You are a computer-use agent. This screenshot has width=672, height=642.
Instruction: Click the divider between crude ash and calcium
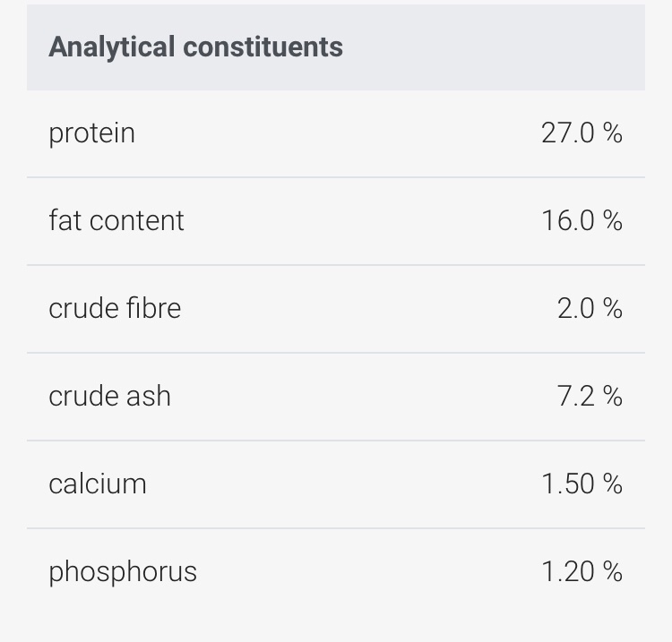336,441
